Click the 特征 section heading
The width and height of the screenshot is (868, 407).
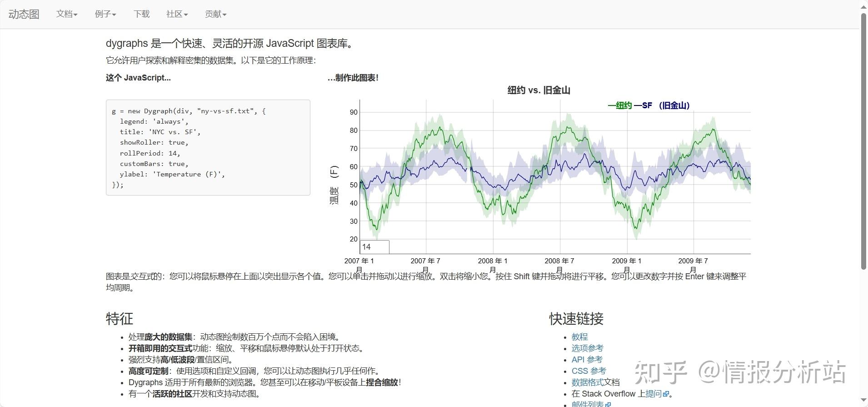coord(120,318)
